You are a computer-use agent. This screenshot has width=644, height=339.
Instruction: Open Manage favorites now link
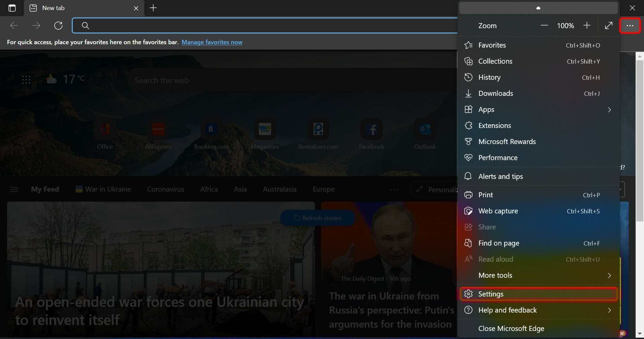212,42
